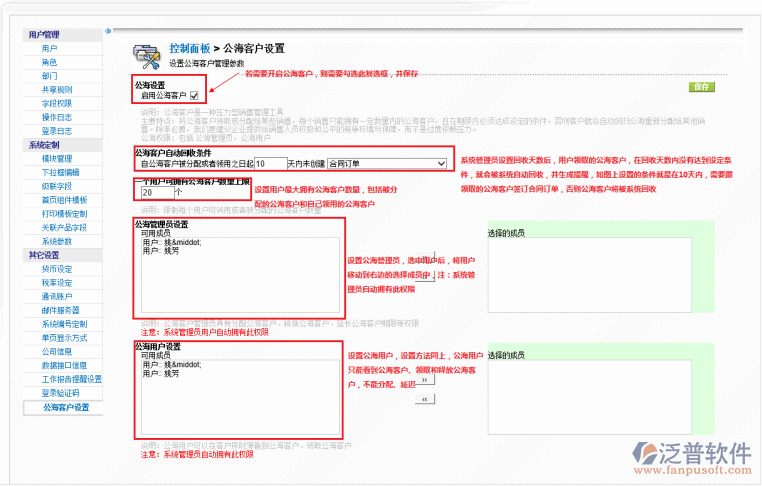This screenshot has width=762, height=486.
Task: Select 用户: 魏芳 in 公海用户设置 list
Action: 161,374
